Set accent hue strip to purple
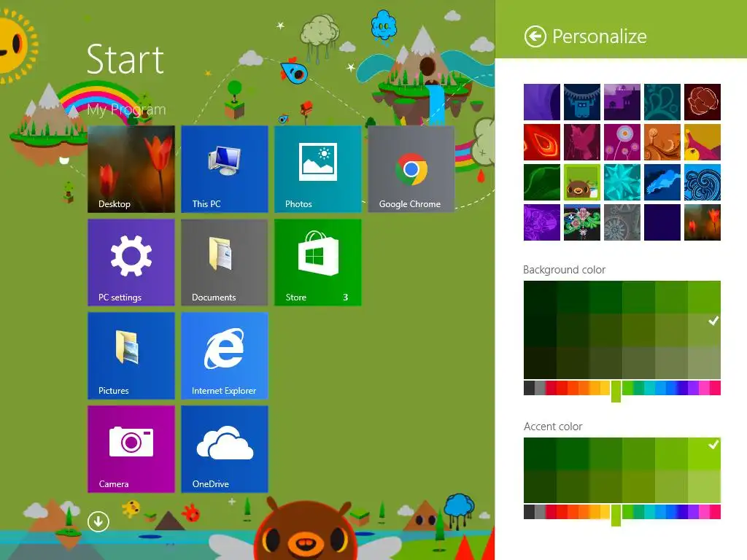Screen dimensions: 747x560 tap(693, 512)
